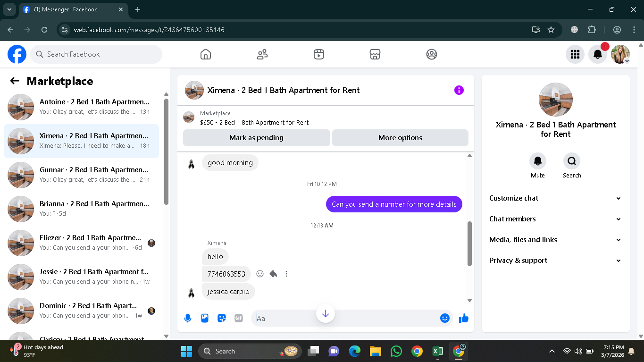
Task: Jump to latest message with down arrow
Action: 326,313
